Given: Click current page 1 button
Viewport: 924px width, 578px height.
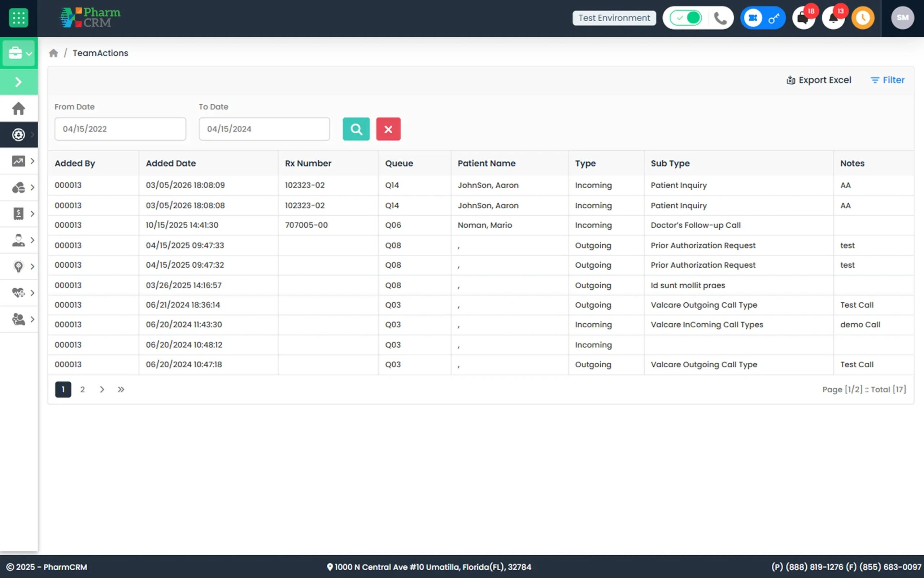Looking at the screenshot, I should coord(63,389).
